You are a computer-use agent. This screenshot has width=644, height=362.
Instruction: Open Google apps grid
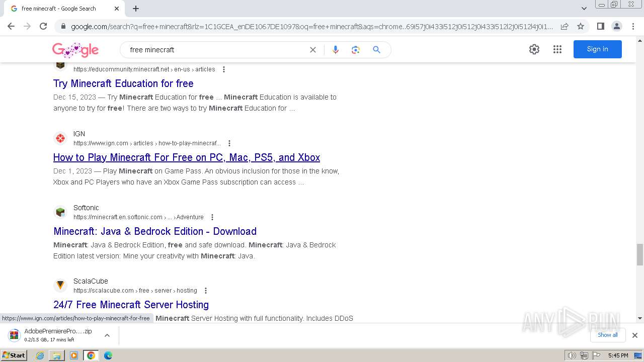click(557, 49)
